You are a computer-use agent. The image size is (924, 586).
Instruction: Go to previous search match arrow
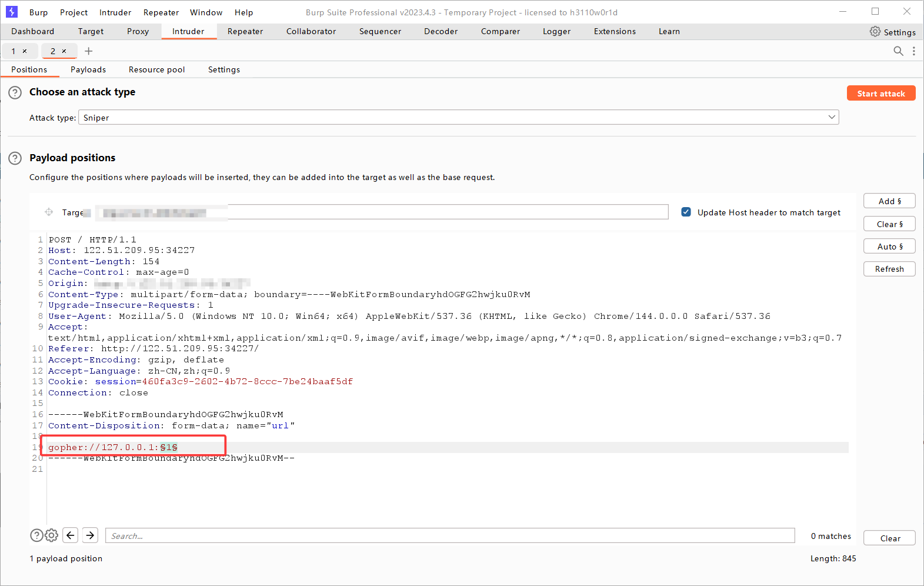[71, 535]
